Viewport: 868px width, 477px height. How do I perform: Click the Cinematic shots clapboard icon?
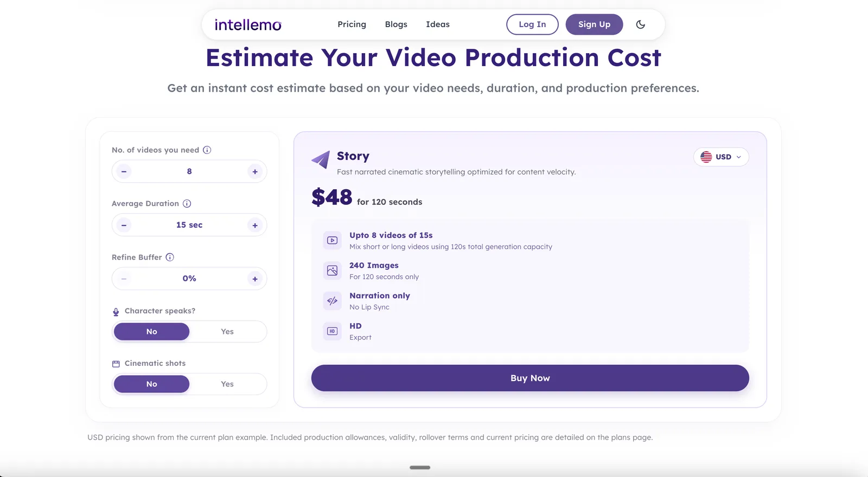point(116,364)
